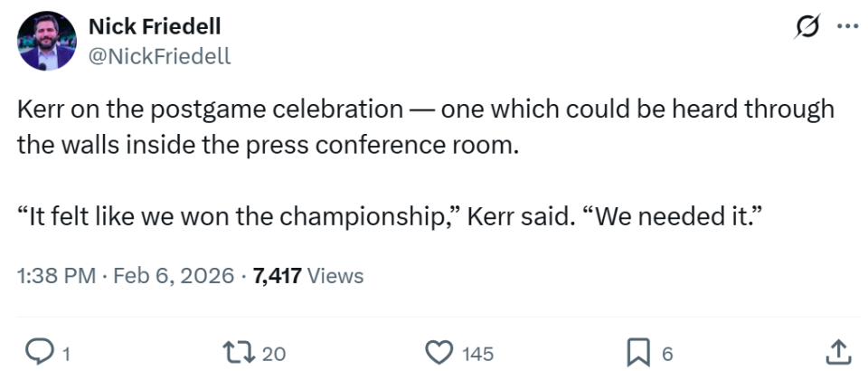
Task: Like the post with the heart icon
Action: pos(439,352)
